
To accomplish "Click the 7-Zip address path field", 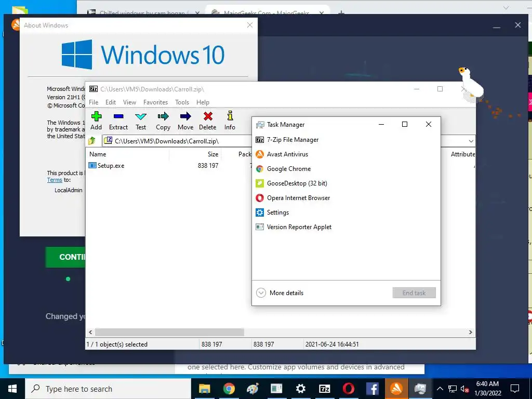I will pyautogui.click(x=177, y=141).
